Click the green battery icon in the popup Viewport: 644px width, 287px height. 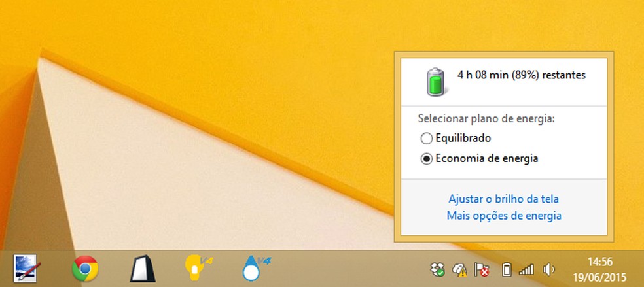coord(435,82)
